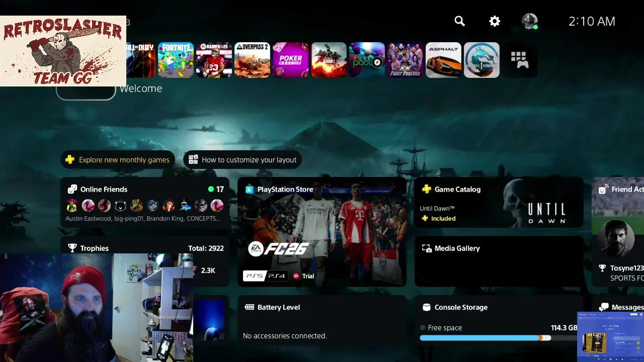The image size is (644, 362).
Task: Launch the Call of Duty game tile
Action: [141, 60]
